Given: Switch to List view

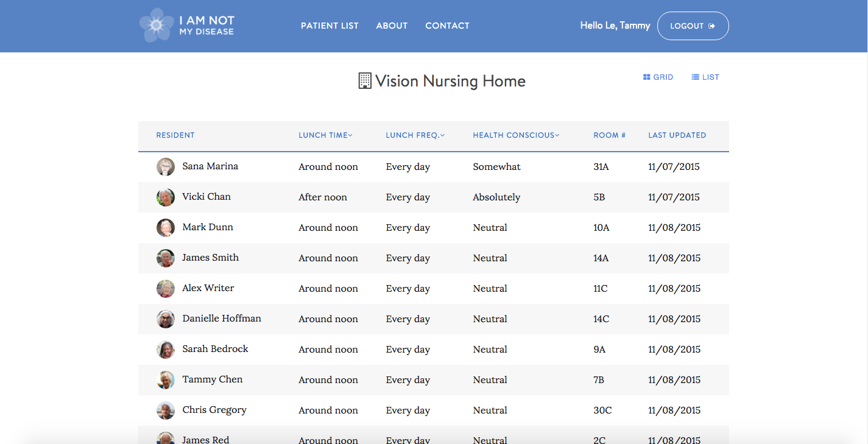Looking at the screenshot, I should (x=705, y=77).
